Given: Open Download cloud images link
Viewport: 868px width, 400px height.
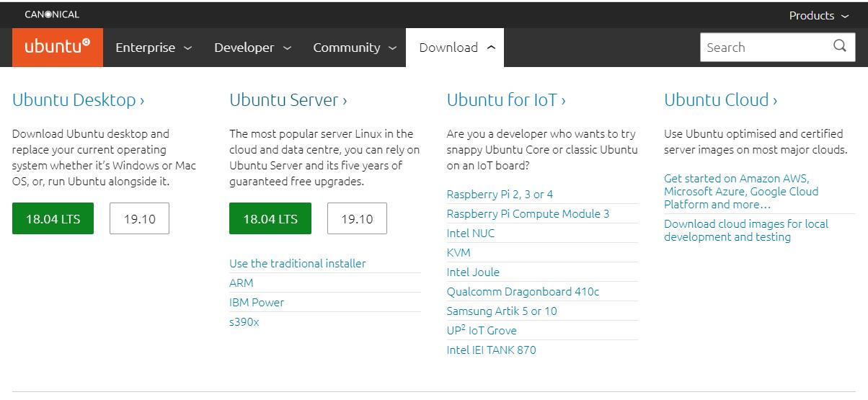Looking at the screenshot, I should tap(745, 231).
